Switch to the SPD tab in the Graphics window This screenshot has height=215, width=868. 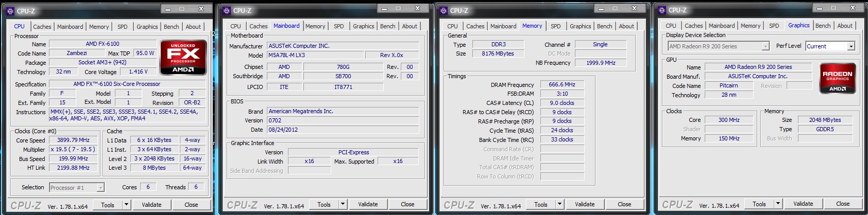pyautogui.click(x=774, y=26)
